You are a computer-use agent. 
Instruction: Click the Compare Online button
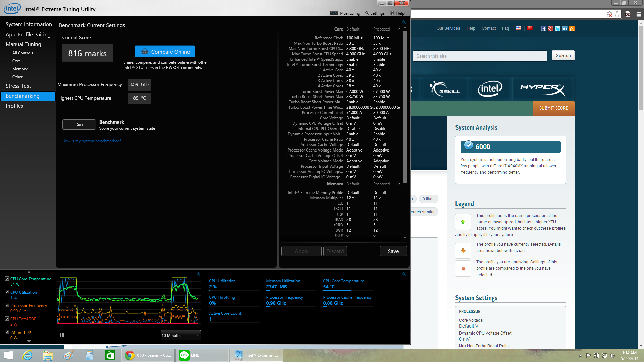click(165, 52)
